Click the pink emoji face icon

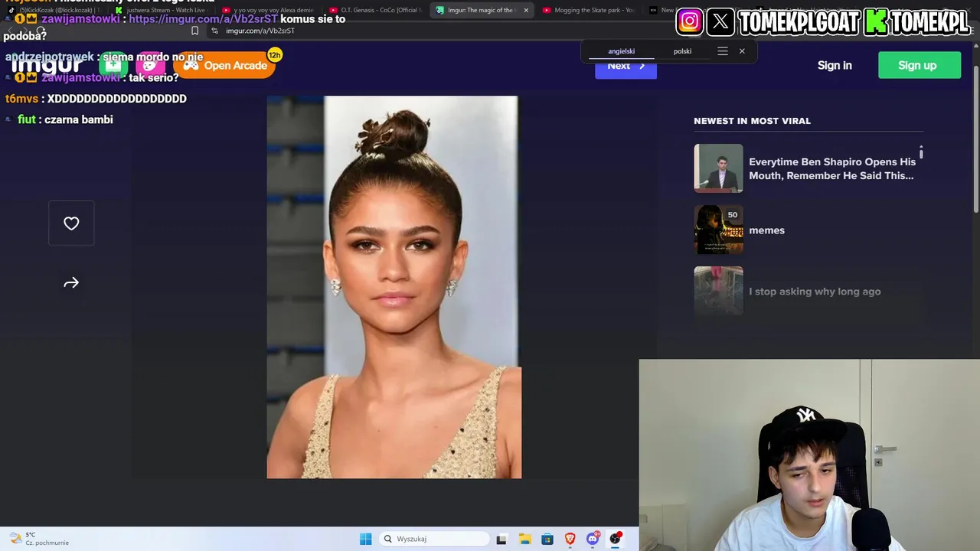point(149,66)
